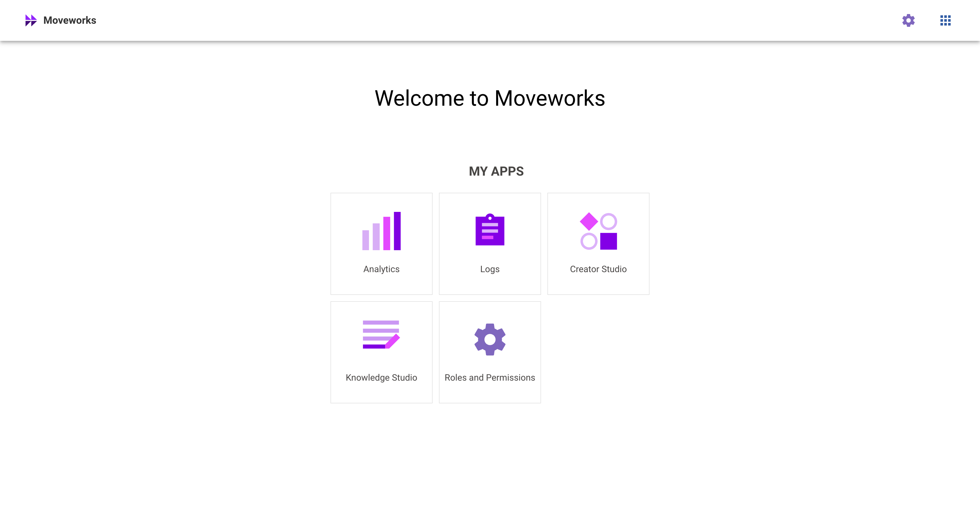Open the apps grid launcher icon
Screen dimensions: 980x507
coord(945,21)
